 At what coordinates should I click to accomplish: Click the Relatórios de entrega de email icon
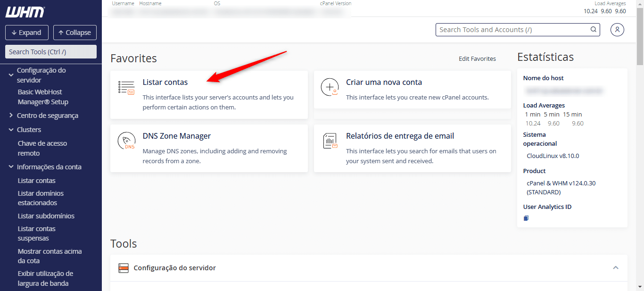click(330, 141)
